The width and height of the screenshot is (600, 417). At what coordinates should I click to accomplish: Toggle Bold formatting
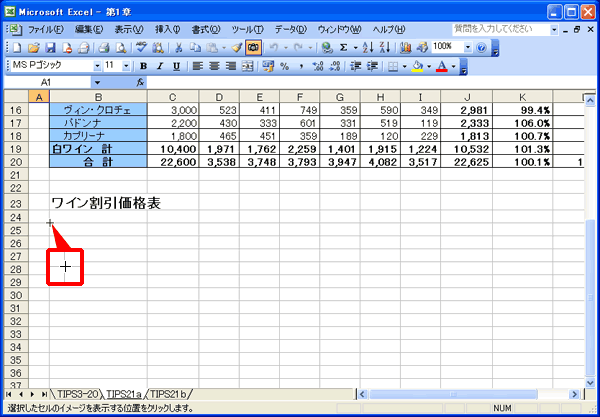[x=143, y=67]
